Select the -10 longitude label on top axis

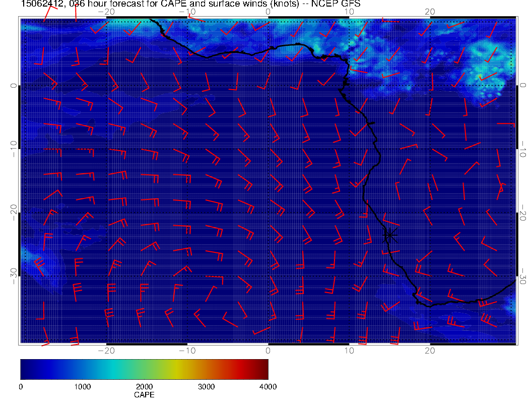click(187, 12)
